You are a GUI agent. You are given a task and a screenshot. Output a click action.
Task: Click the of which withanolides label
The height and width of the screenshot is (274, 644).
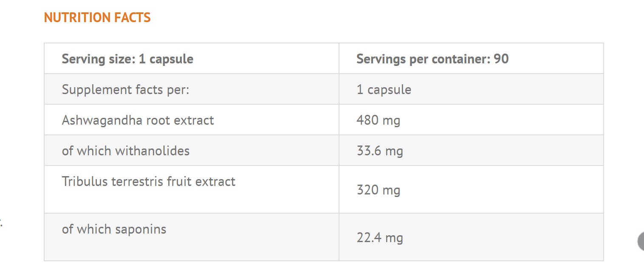point(126,151)
